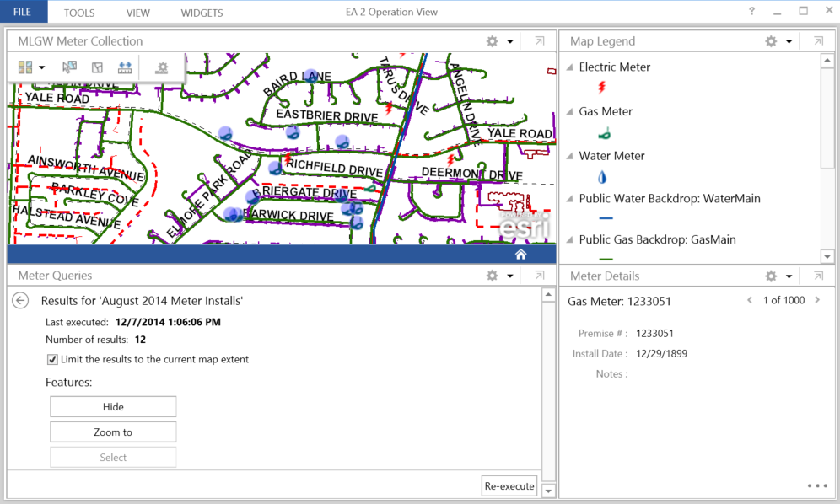Click the Zoom to button
This screenshot has height=504, width=840.
113,432
